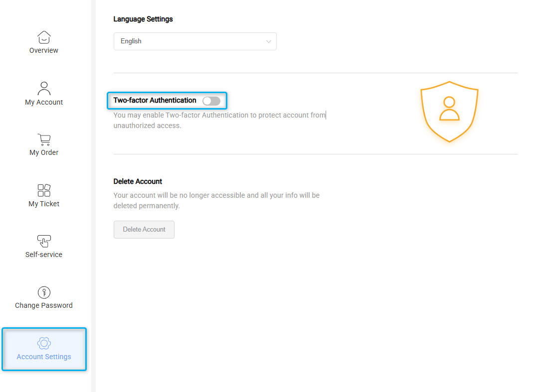The image size is (534, 392).
Task: Click the highlighted Two-factor Authentication area
Action: 167,101
